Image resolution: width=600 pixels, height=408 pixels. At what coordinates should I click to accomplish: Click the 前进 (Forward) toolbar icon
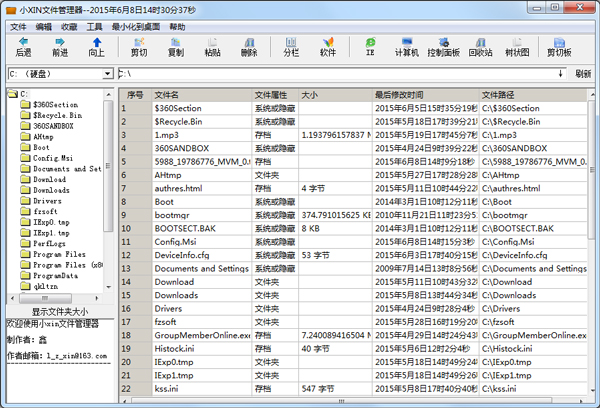(60, 46)
